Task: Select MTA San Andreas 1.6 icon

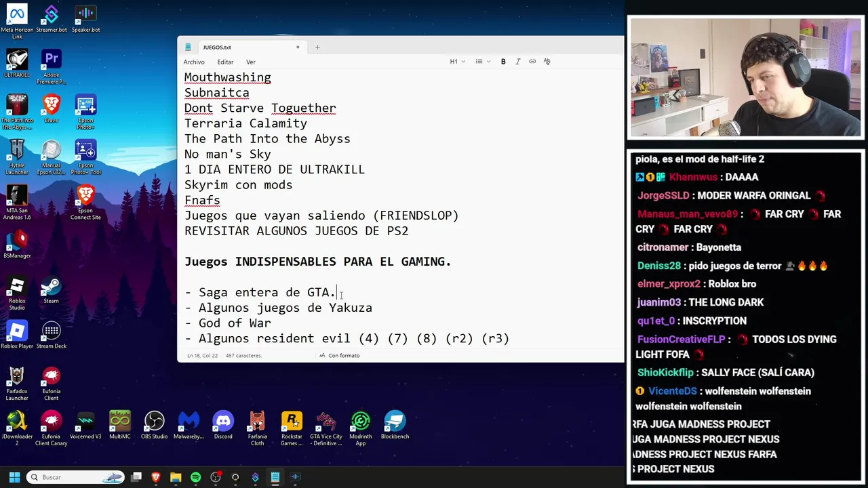Action: [17, 202]
